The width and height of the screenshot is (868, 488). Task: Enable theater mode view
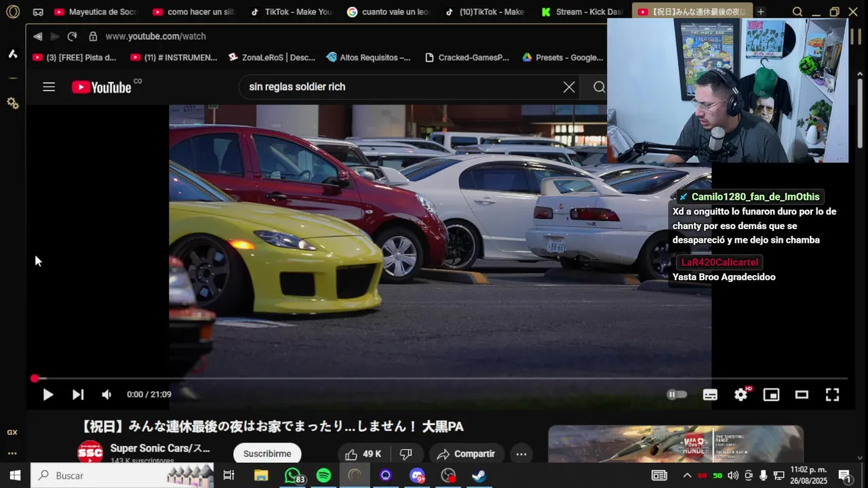point(802,394)
